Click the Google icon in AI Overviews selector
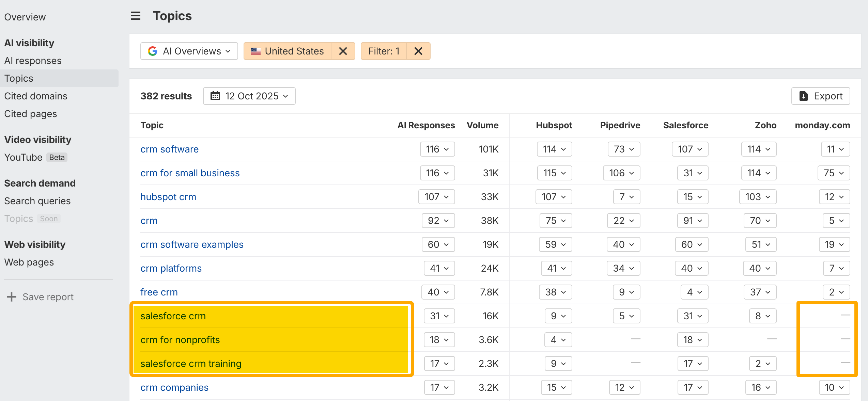This screenshot has width=868, height=401. [153, 51]
